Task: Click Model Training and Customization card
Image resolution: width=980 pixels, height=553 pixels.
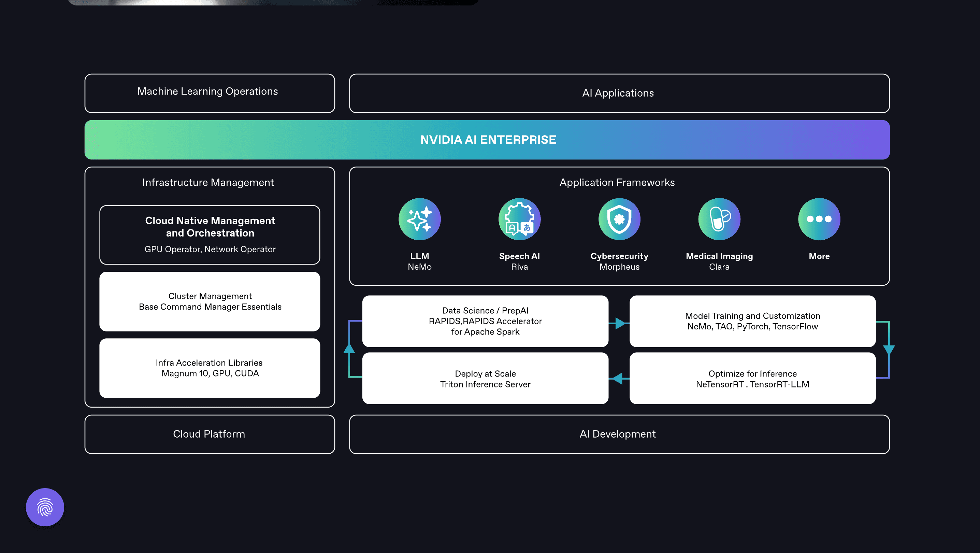Action: (x=752, y=321)
